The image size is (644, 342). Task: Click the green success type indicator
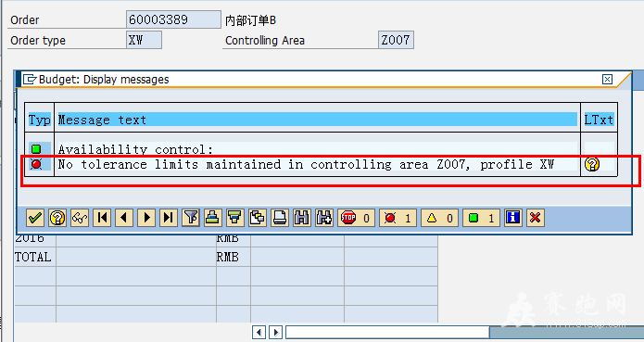point(36,148)
